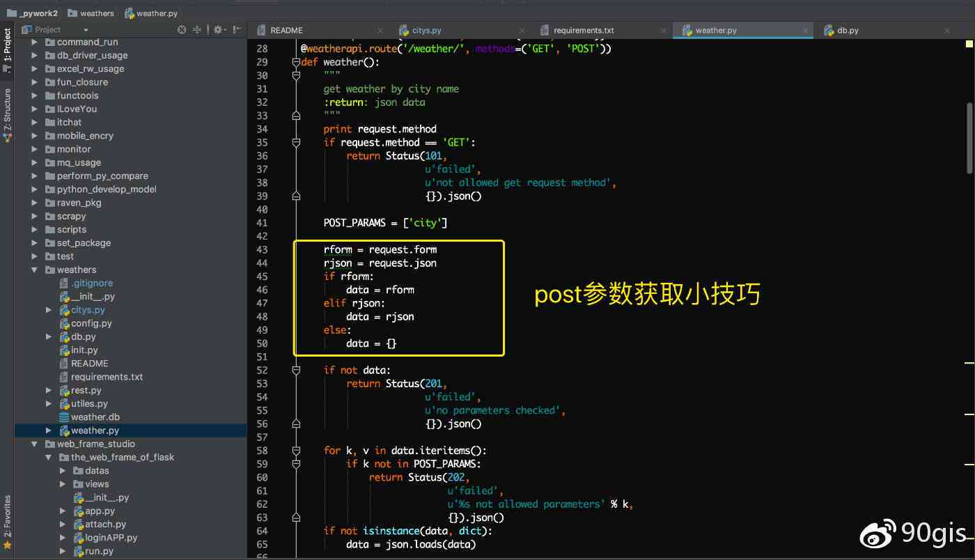The image size is (975, 560).
Task: Click the weather.py file icon in breadcrumb bar
Action: click(x=130, y=13)
